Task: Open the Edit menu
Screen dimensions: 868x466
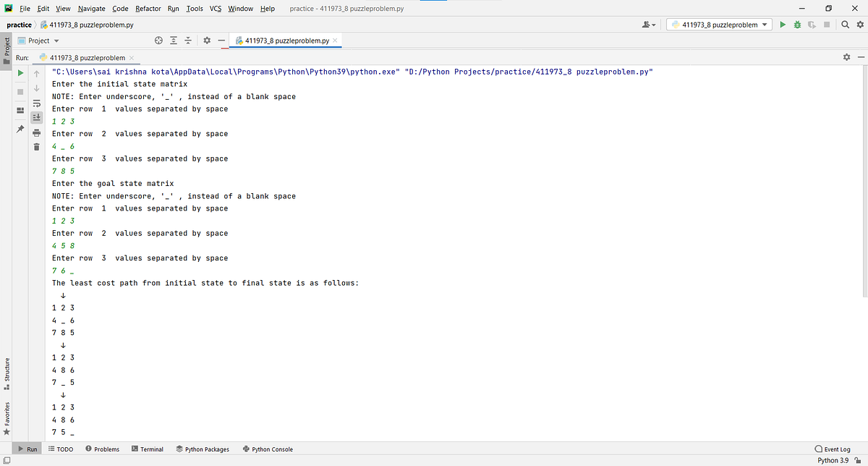Action: pos(43,8)
